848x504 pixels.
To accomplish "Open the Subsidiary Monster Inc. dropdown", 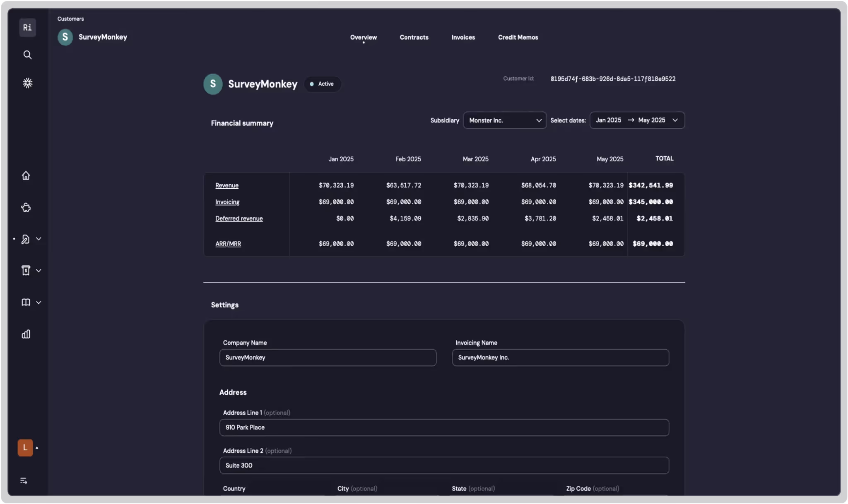I will pyautogui.click(x=505, y=120).
